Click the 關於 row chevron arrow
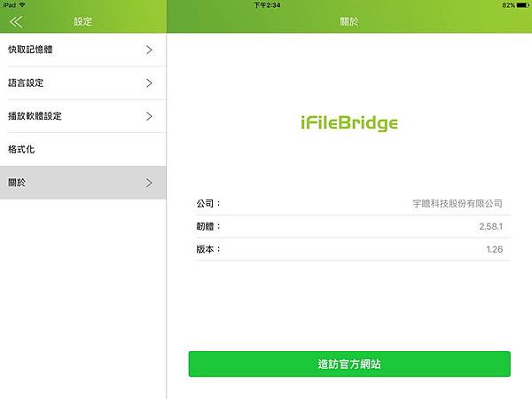This screenshot has width=532, height=399. coord(149,183)
